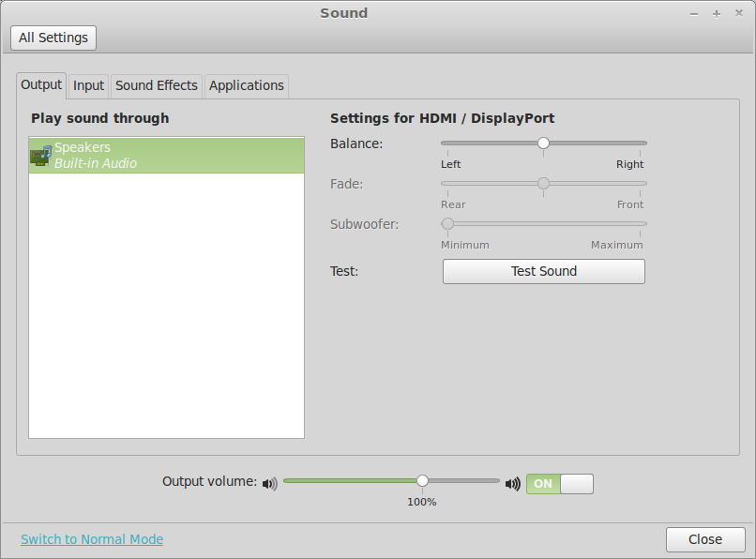Click the low volume speaker icon

(x=270, y=483)
